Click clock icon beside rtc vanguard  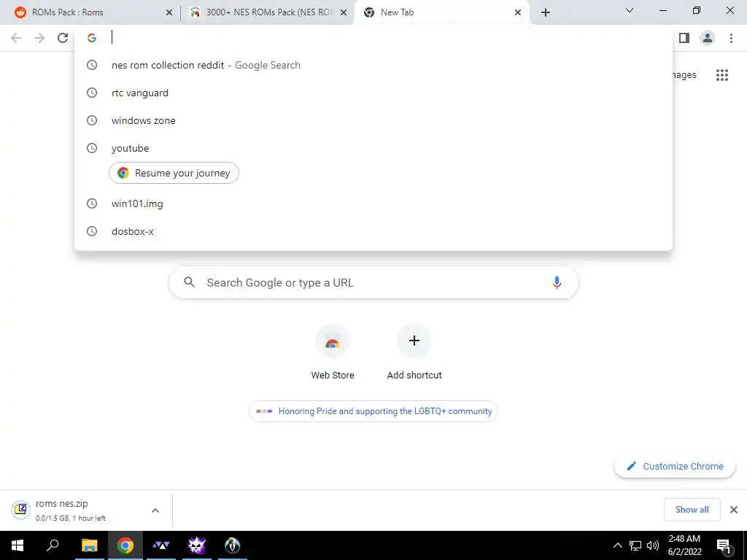(x=92, y=93)
